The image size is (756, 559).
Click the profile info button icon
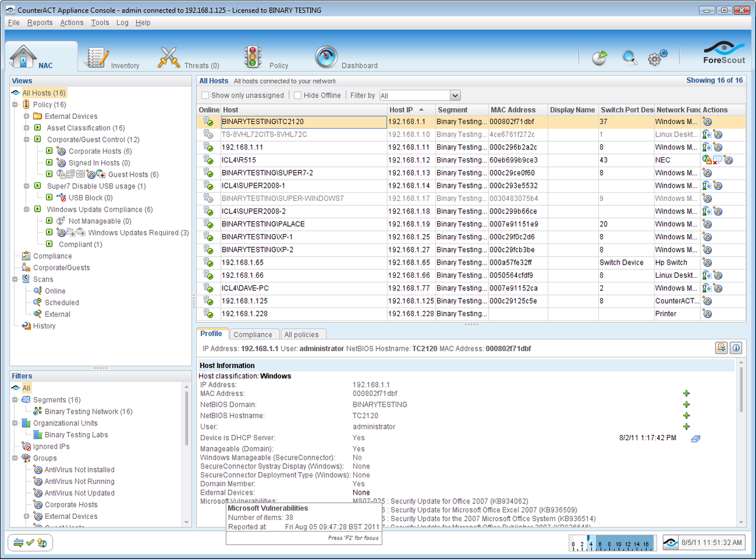click(x=736, y=348)
